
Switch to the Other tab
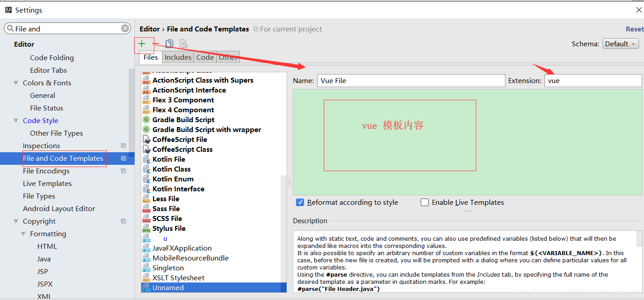coord(228,57)
